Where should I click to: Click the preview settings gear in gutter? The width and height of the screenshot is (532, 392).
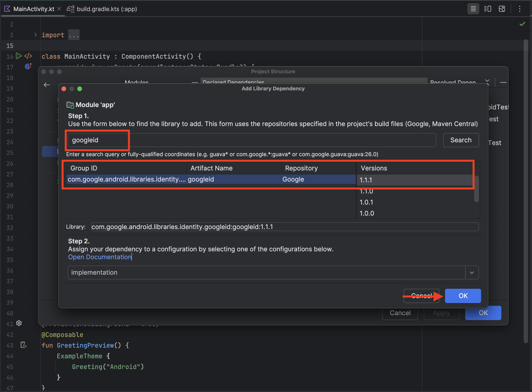coord(19,323)
